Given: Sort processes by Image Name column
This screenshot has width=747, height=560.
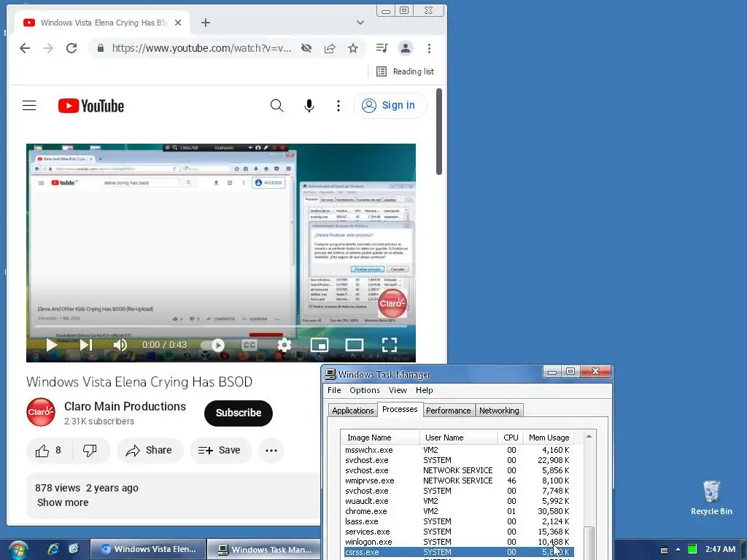Looking at the screenshot, I should (x=380, y=437).
